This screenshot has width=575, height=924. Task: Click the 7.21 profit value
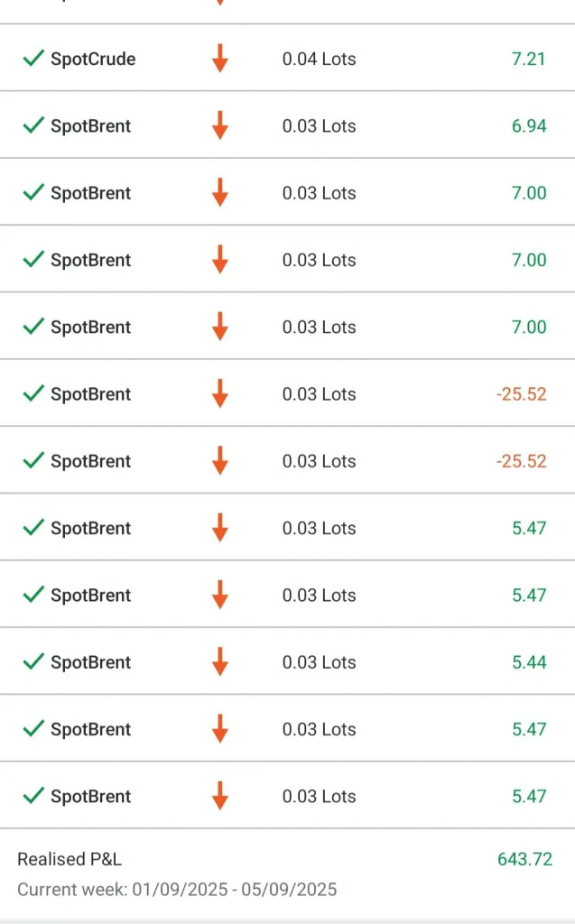point(528,60)
